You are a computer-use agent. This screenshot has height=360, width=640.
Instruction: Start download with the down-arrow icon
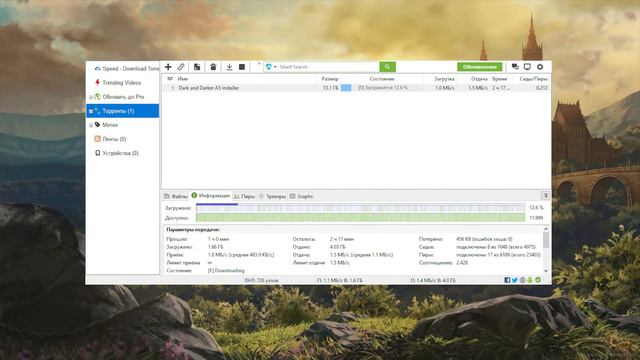click(x=229, y=67)
